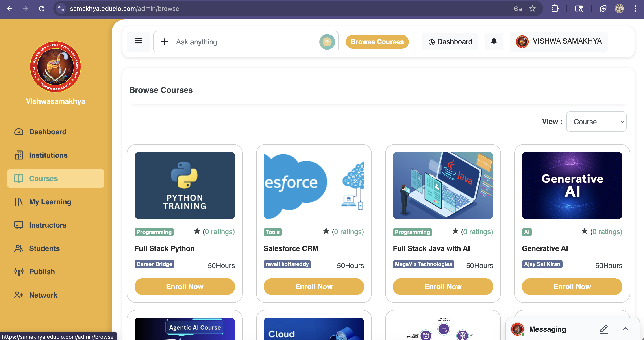Open VISHWA SAMAKHYA profile menu
Image resolution: width=644 pixels, height=340 pixels.
(559, 41)
